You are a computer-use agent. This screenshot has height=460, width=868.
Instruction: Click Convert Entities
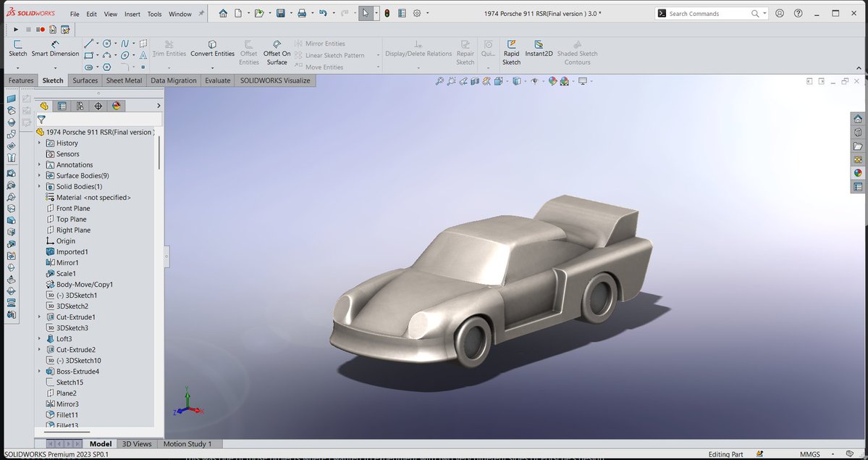pyautogui.click(x=213, y=49)
